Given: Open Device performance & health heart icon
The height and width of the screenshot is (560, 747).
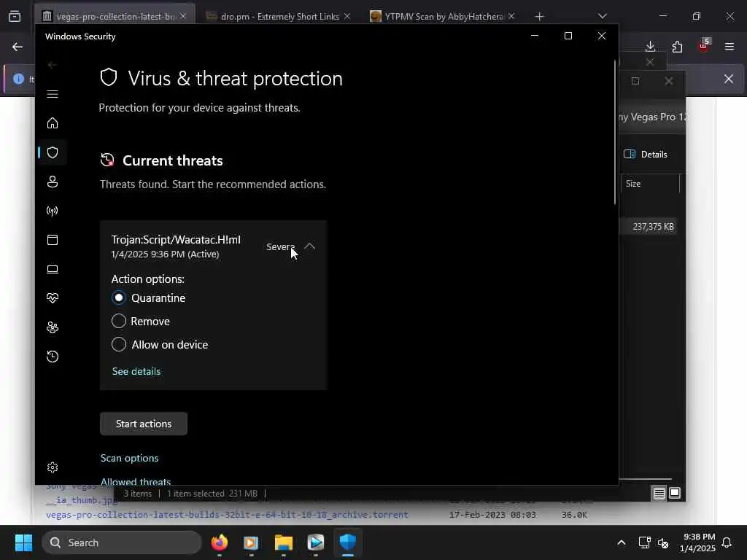Looking at the screenshot, I should pos(53,298).
